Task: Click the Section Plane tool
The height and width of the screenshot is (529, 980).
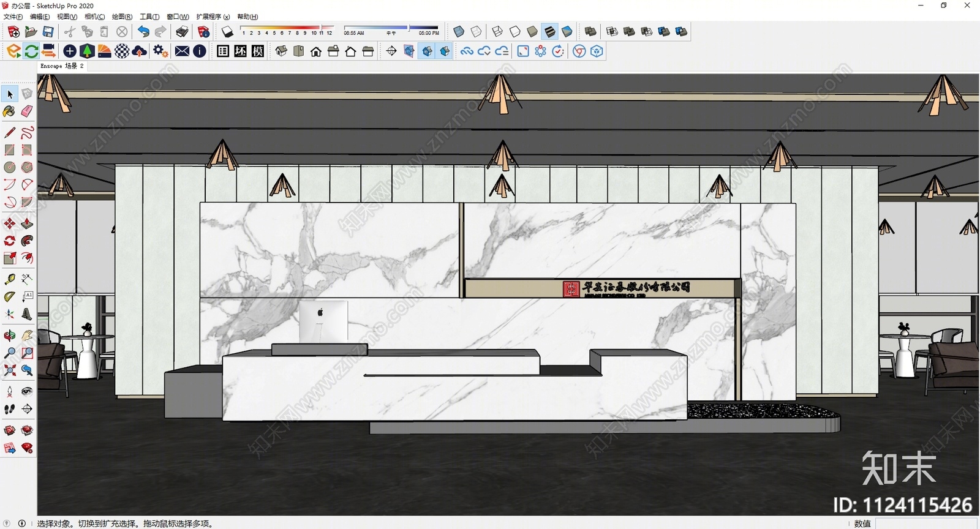Action: (391, 51)
